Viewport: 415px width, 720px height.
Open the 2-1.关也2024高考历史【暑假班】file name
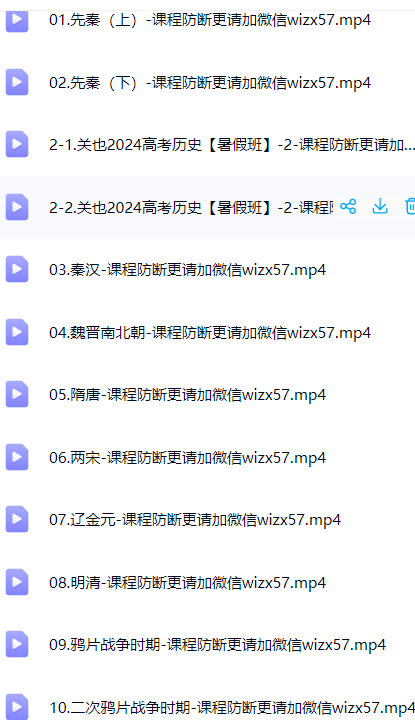coord(232,145)
